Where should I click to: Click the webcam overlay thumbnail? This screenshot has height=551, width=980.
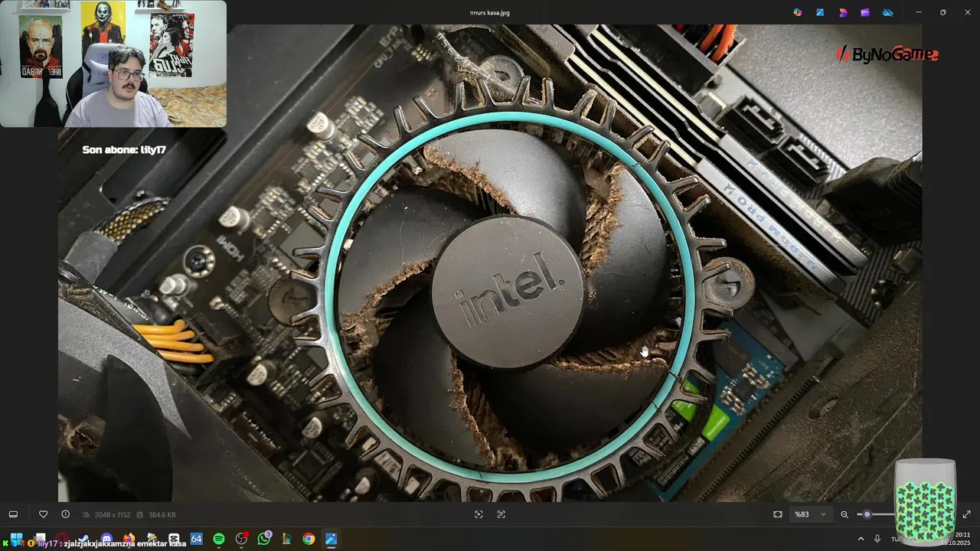(x=113, y=64)
